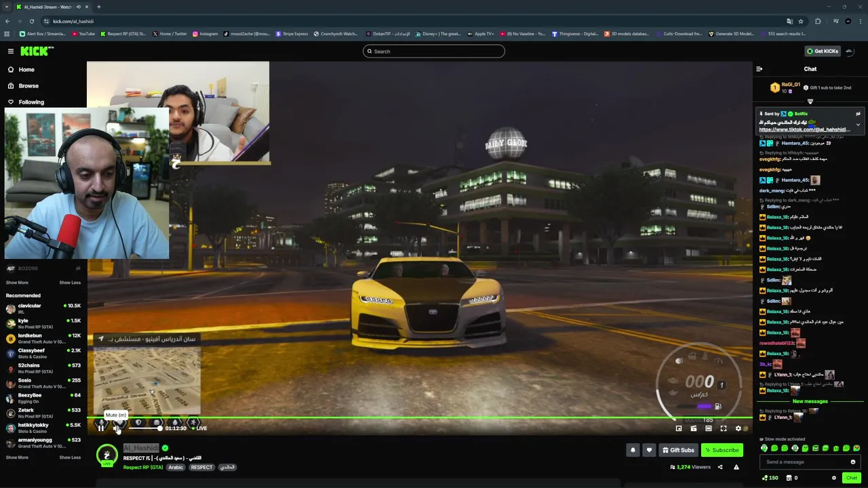Unpin the pinned chat message
Image resolution: width=868 pixels, height=488 pixels.
858,114
